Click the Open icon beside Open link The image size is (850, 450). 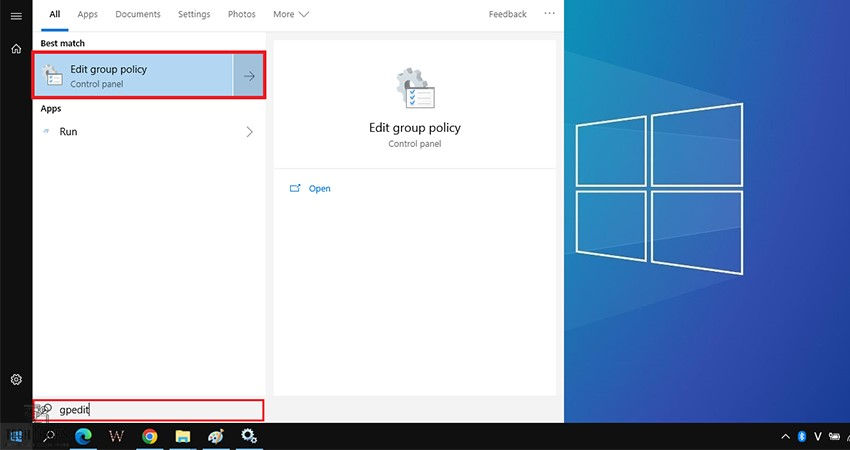click(x=295, y=188)
